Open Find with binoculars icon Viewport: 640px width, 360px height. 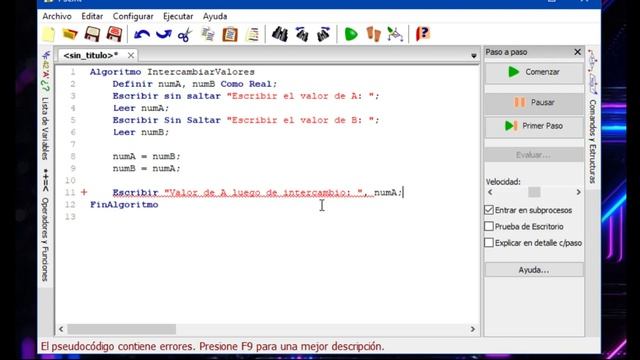tap(280, 34)
